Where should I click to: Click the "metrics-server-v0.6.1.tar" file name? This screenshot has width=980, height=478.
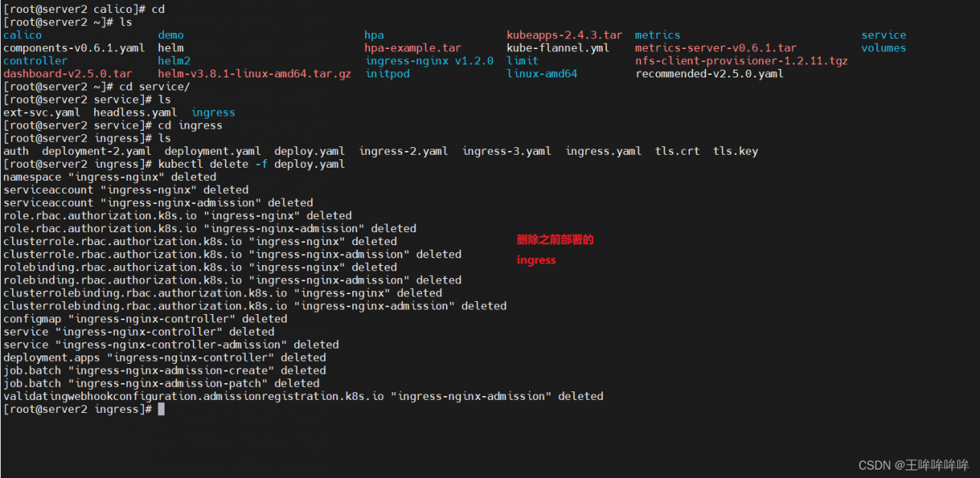[x=715, y=48]
